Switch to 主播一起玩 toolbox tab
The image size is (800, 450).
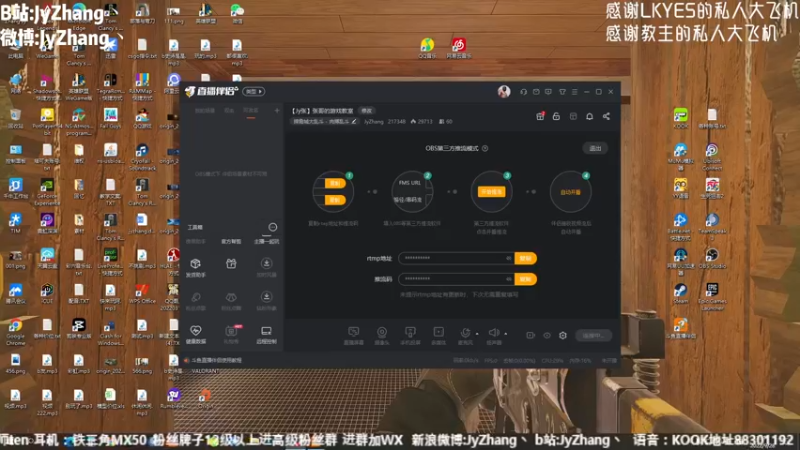click(266, 241)
